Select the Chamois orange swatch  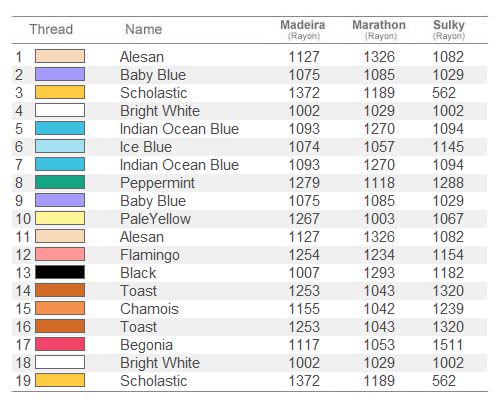(x=60, y=308)
